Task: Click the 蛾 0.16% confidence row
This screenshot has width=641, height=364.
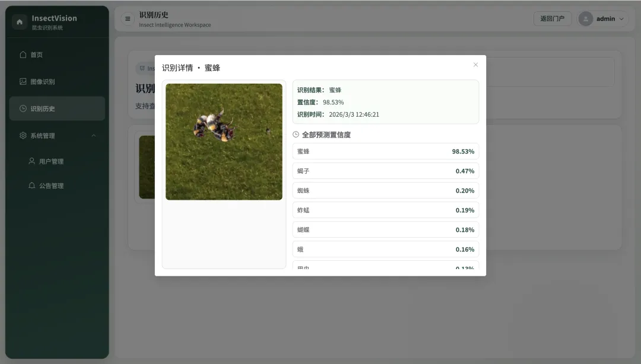Action: (386, 250)
